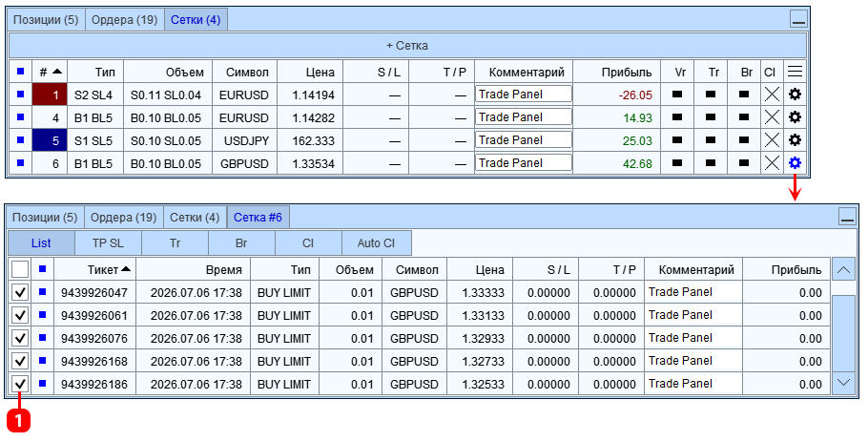Click the + Сетка button

click(x=407, y=46)
